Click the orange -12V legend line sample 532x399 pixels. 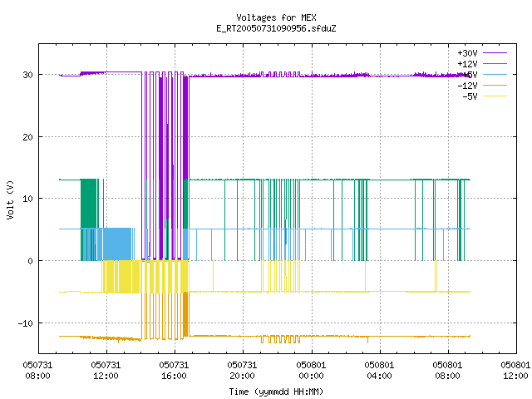(495, 85)
